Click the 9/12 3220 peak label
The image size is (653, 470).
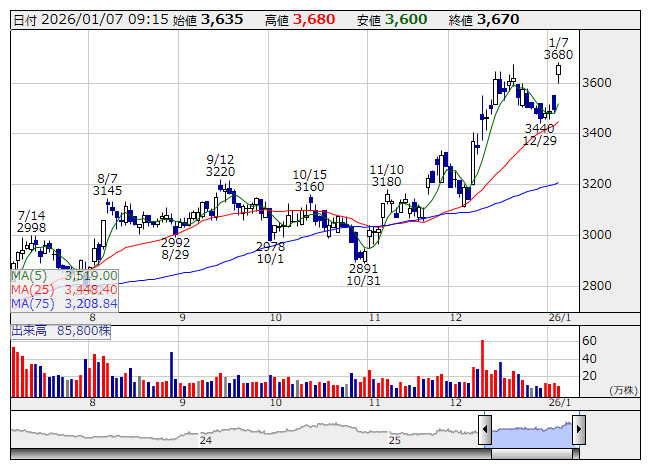coord(220,166)
